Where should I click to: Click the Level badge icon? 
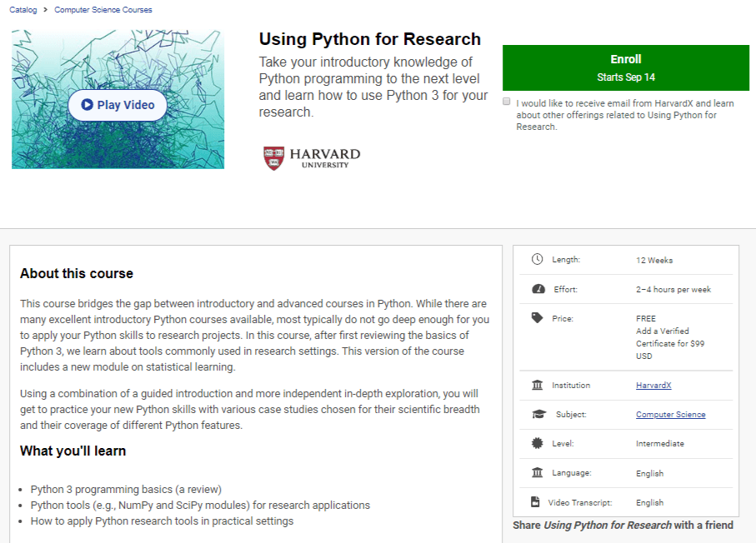pos(537,444)
